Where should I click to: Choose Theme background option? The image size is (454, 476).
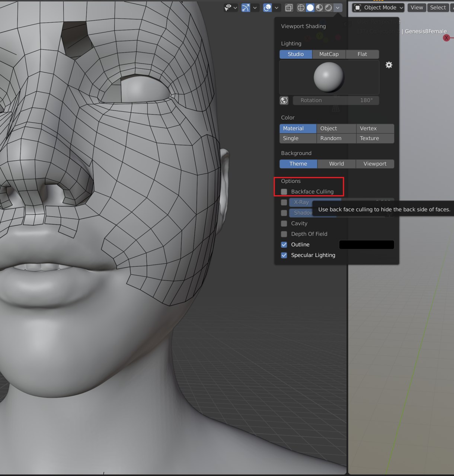click(298, 164)
